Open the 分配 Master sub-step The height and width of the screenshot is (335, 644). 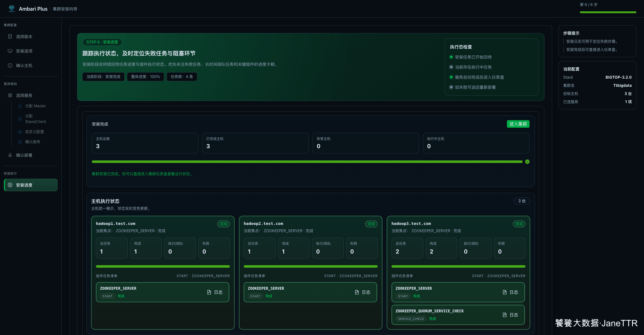35,106
